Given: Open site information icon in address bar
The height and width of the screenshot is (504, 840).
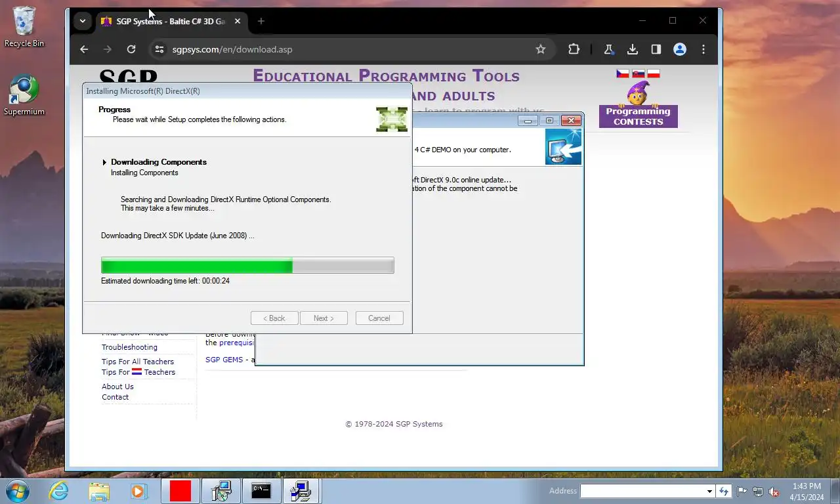Looking at the screenshot, I should click(x=158, y=49).
